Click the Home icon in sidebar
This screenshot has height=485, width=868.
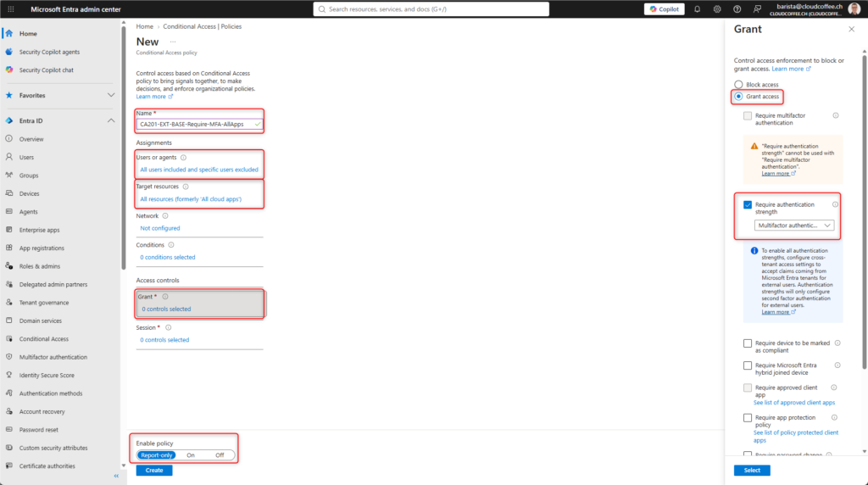coord(8,33)
